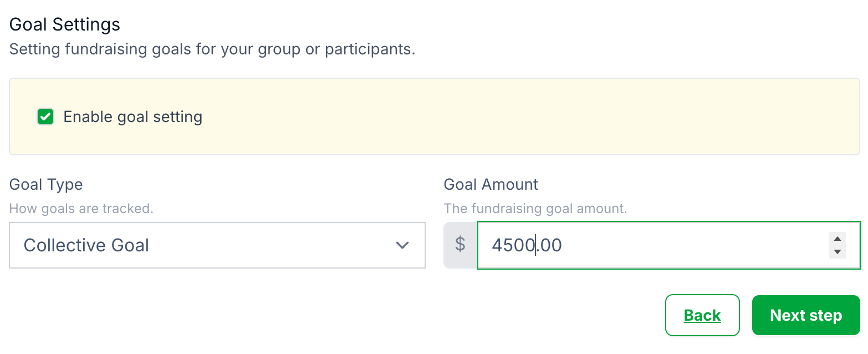This screenshot has height=354, width=868.
Task: Click empty area of yellow goal-setting panel
Action: click(x=527, y=117)
